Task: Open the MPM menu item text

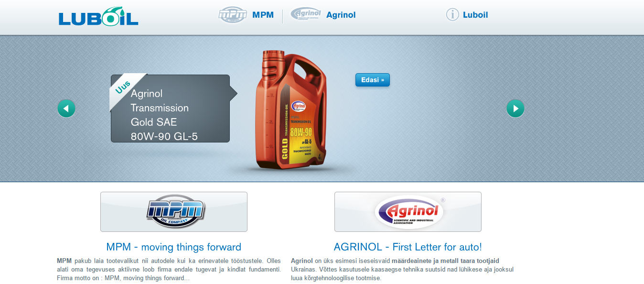Action: point(263,15)
